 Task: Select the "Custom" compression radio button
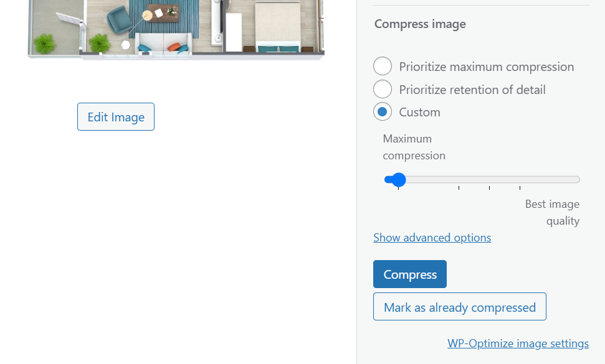pos(383,112)
